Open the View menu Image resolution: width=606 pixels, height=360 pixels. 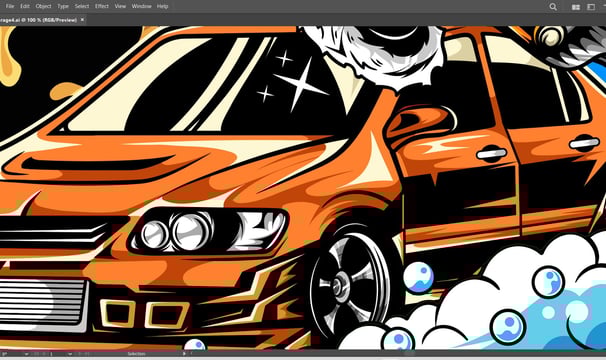(120, 6)
